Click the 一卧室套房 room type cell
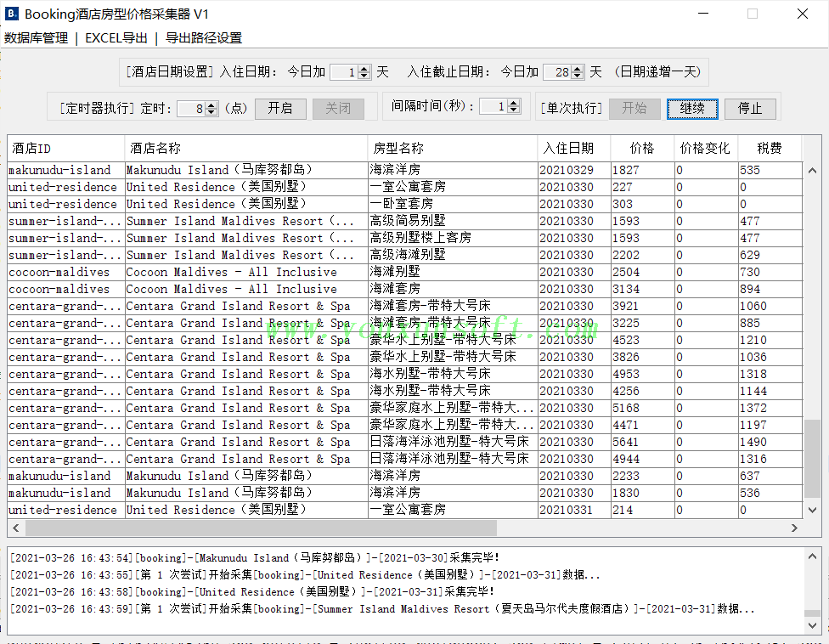The height and width of the screenshot is (644, 829). [x=453, y=204]
